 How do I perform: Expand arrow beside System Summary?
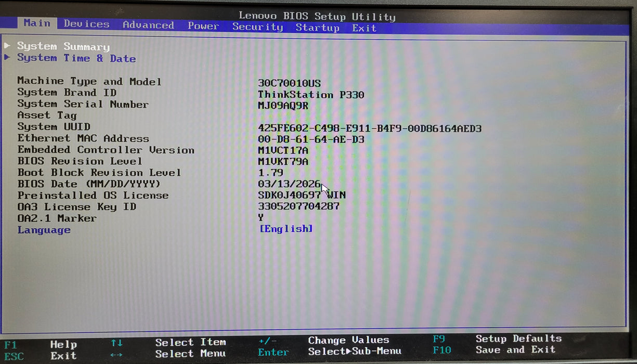tap(7, 45)
